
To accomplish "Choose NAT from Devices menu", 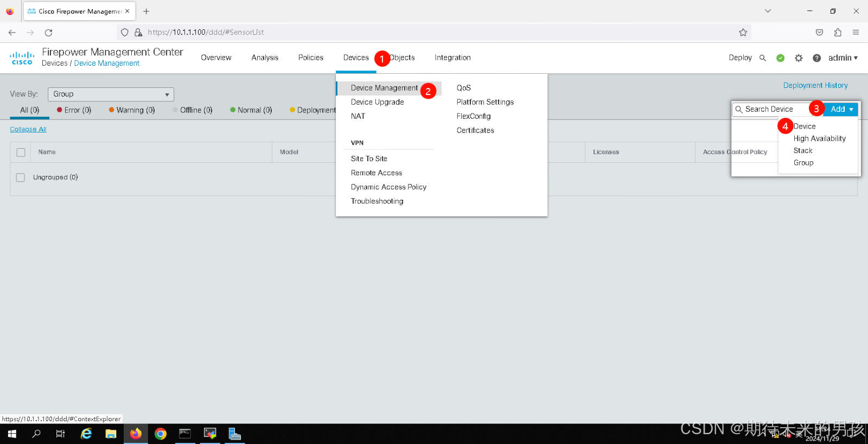I will (358, 116).
